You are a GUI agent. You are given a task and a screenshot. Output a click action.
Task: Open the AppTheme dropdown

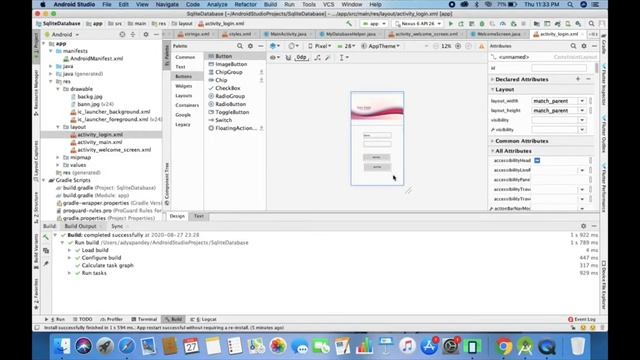(380, 46)
